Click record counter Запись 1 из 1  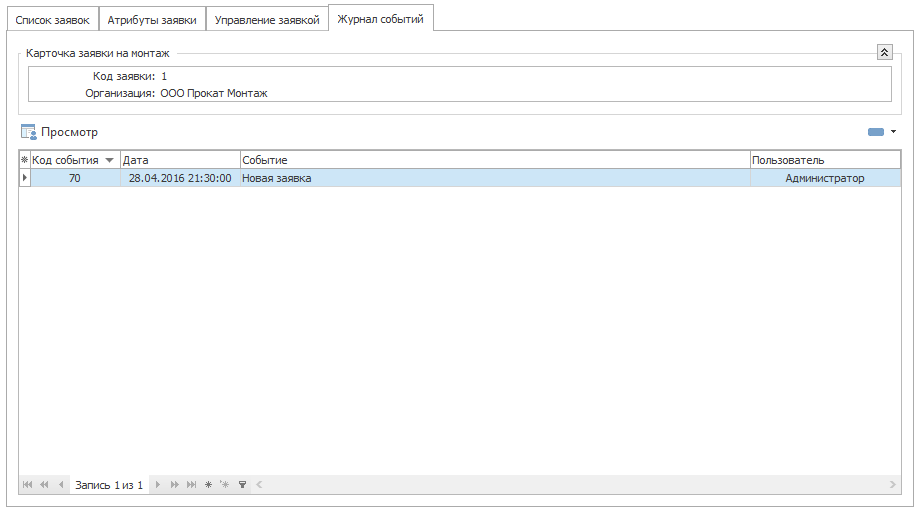[x=109, y=485]
